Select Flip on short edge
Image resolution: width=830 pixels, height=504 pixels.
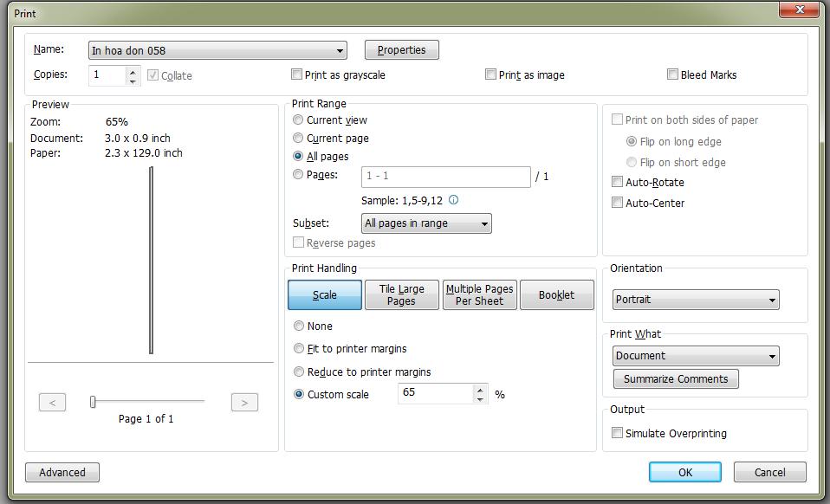coord(632,162)
